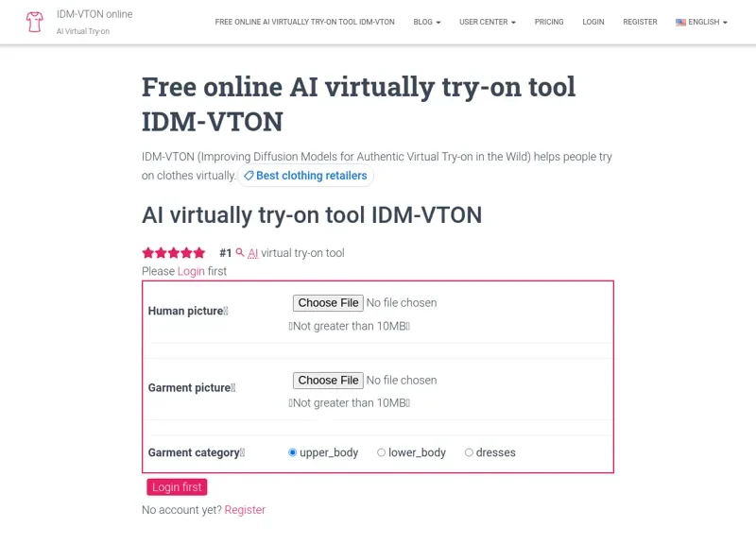The image size is (756, 544).
Task: Click the pink t-shirt logo icon
Action: 36,22
